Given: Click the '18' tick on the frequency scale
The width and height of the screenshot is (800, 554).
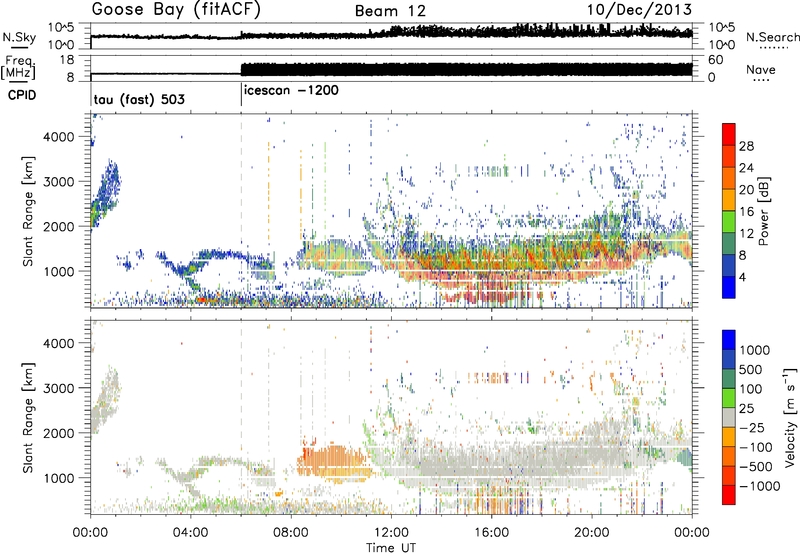Looking at the screenshot, I should point(67,60).
